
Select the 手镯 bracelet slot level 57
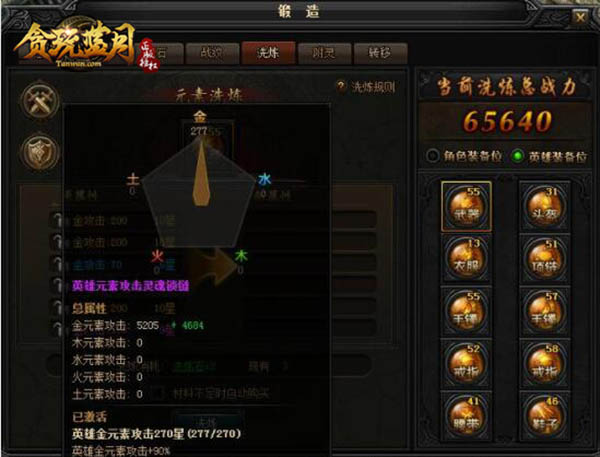545,311
